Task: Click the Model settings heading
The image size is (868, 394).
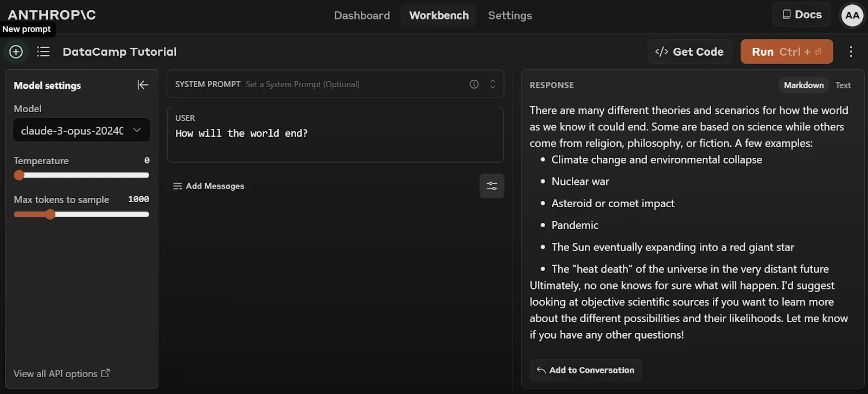Action: pos(47,85)
